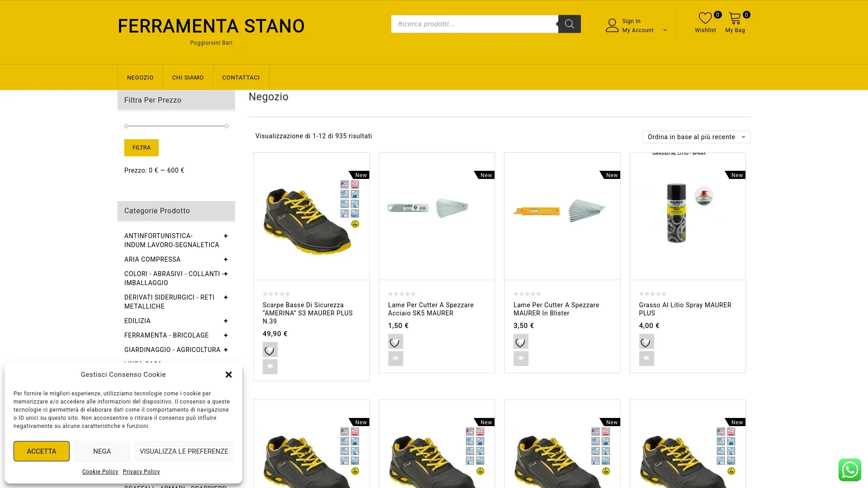
Task: Click the FILTRA price button
Action: [x=142, y=148]
